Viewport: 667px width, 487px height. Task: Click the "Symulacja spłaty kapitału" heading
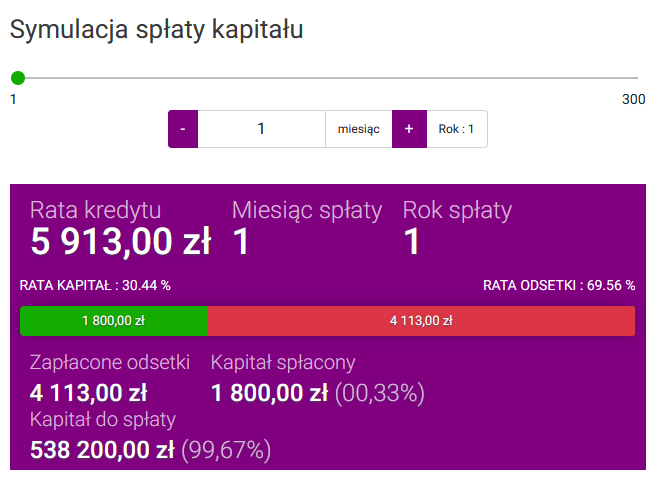tap(157, 29)
